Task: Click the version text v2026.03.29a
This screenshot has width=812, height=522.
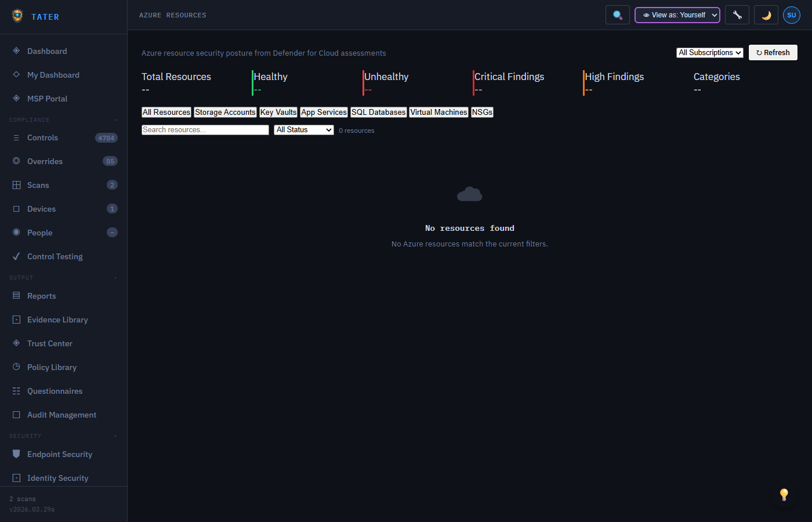Action: point(32,509)
